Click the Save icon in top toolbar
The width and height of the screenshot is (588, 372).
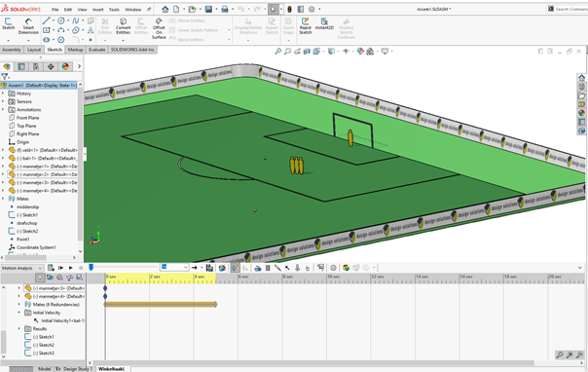click(208, 9)
